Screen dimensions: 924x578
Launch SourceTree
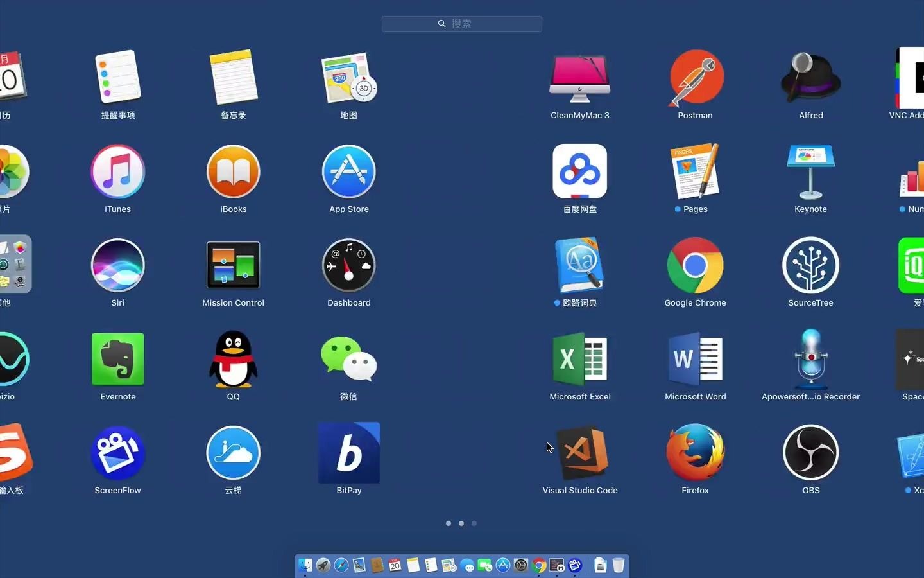pos(811,265)
